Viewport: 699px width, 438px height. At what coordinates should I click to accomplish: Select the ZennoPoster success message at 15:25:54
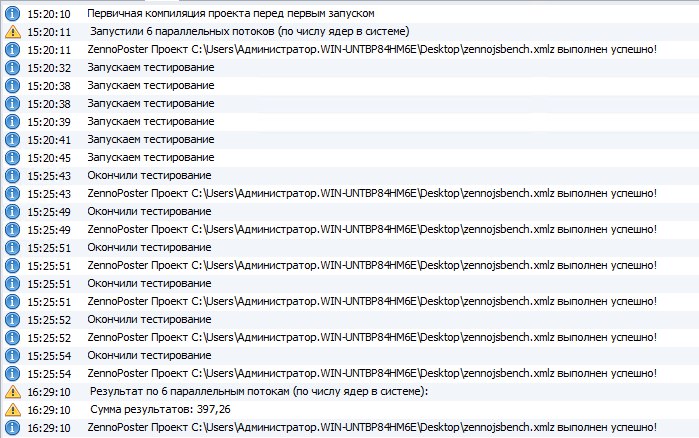pos(372,373)
